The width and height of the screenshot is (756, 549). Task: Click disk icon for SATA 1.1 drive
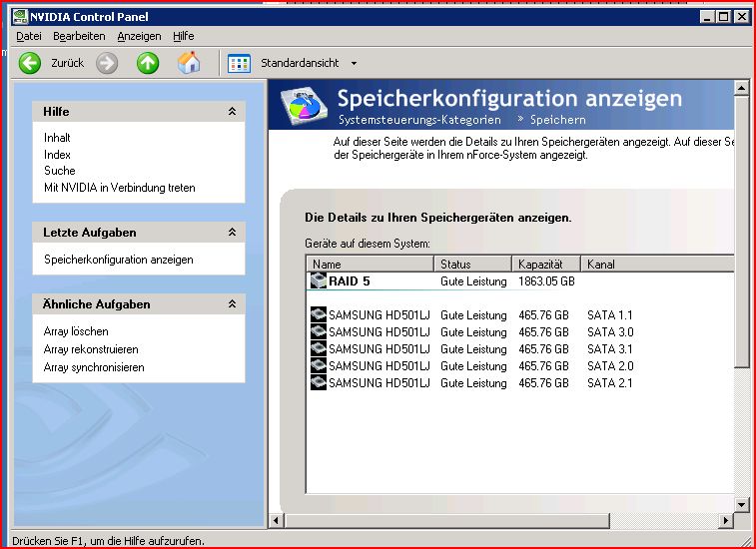(319, 315)
